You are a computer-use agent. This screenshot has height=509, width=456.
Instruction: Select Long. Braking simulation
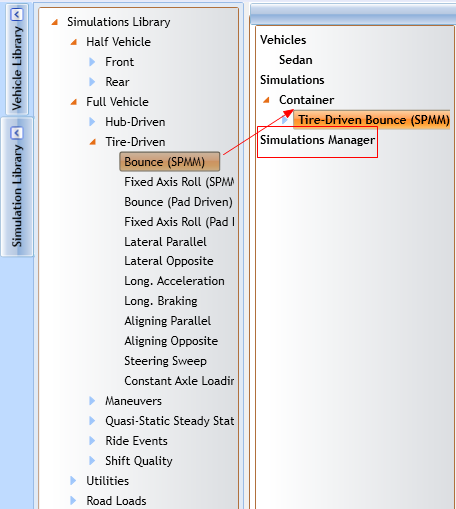click(161, 301)
